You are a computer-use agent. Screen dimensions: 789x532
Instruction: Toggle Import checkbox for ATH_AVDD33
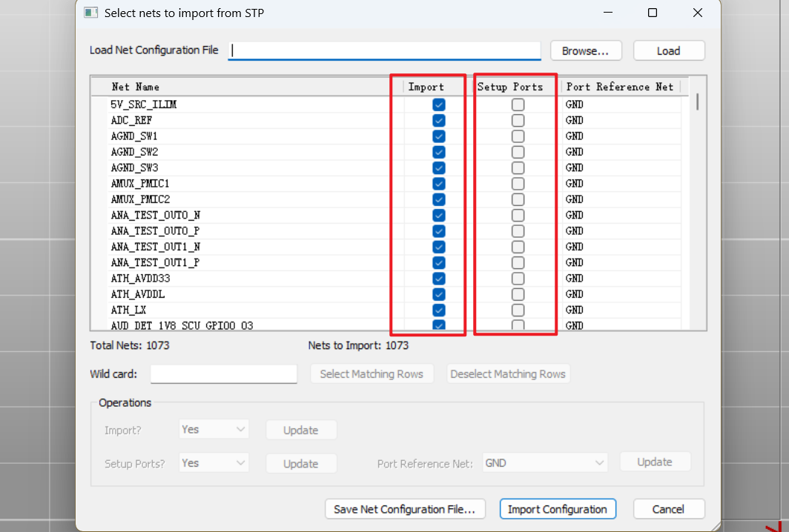[x=439, y=279]
